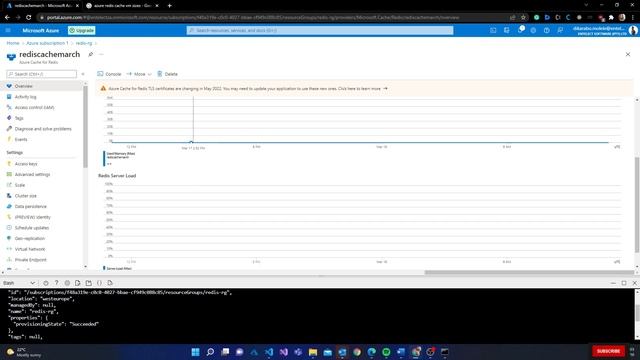Select the Bash shell type dropdown

pyautogui.click(x=19, y=283)
